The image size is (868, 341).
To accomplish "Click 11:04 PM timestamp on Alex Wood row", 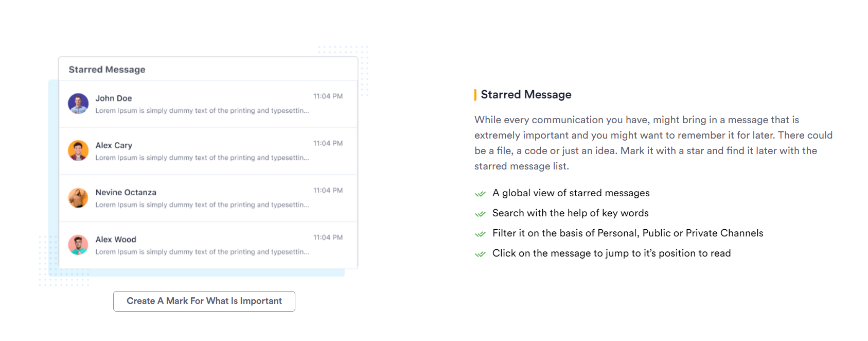I will point(328,237).
